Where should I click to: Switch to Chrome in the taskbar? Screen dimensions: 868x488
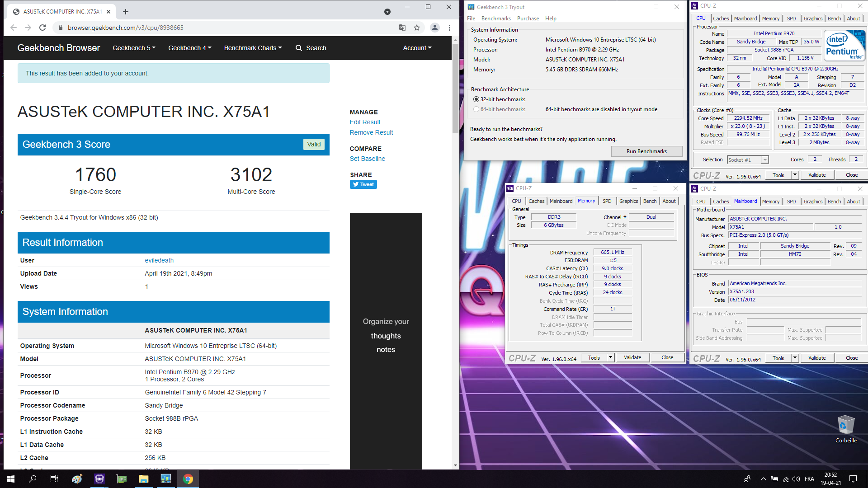pyautogui.click(x=188, y=479)
